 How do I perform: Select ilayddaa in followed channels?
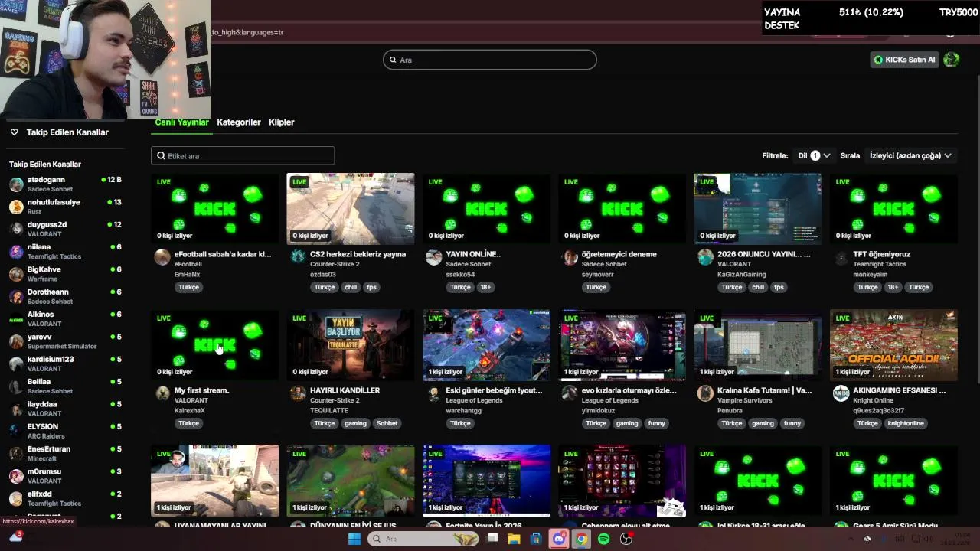pos(65,409)
